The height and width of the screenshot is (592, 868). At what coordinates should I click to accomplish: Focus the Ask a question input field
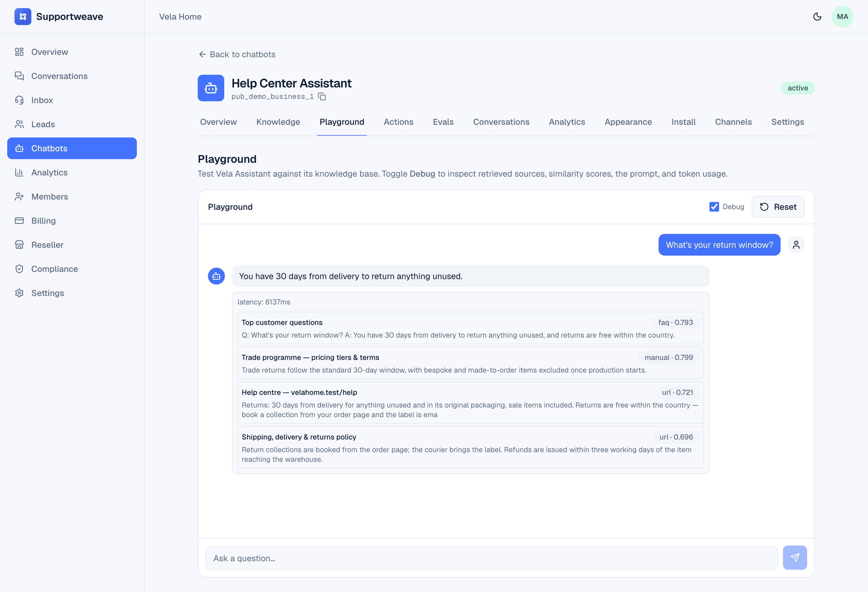(492, 558)
